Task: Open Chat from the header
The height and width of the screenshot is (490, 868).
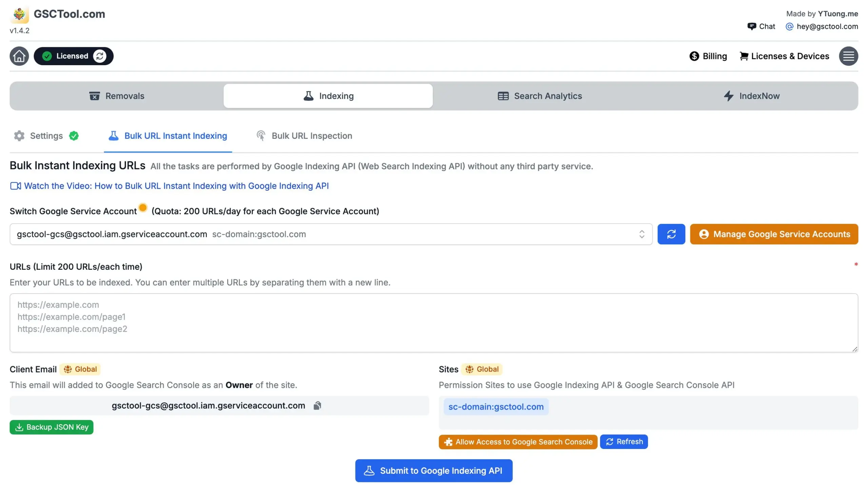Action: point(761,26)
